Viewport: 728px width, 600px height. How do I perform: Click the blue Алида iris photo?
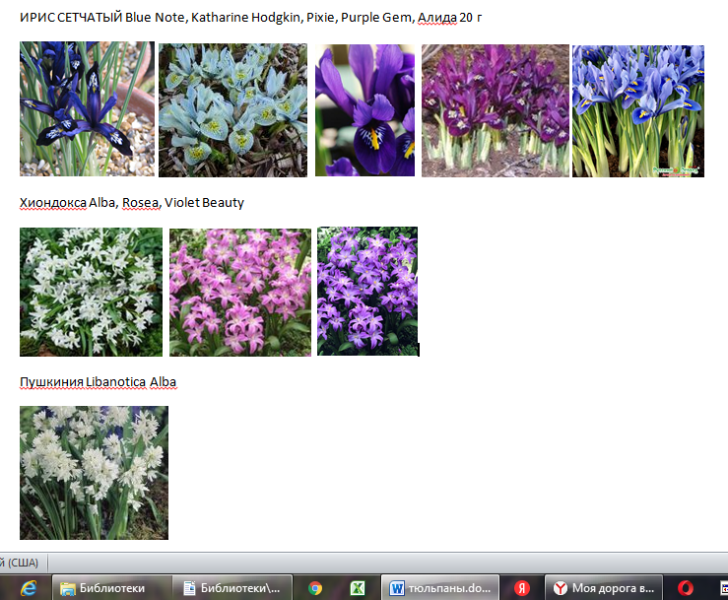638,110
